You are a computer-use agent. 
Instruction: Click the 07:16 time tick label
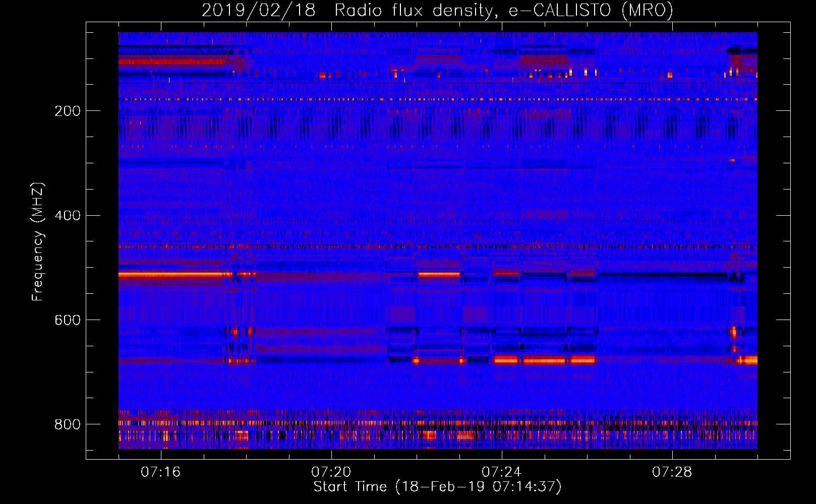160,472
